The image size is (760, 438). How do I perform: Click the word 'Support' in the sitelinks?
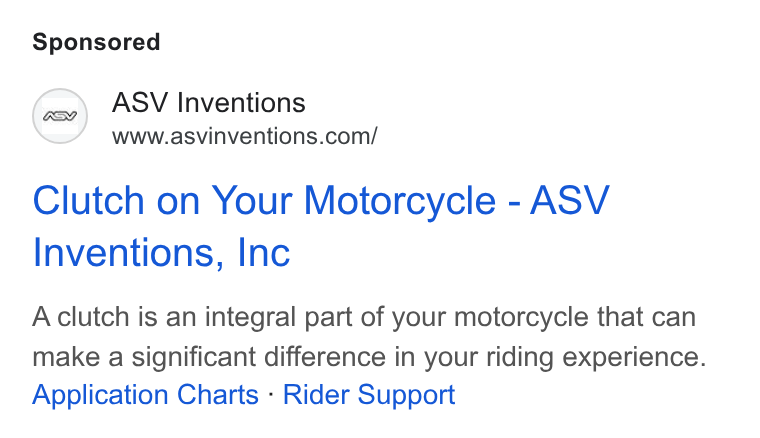(x=406, y=395)
